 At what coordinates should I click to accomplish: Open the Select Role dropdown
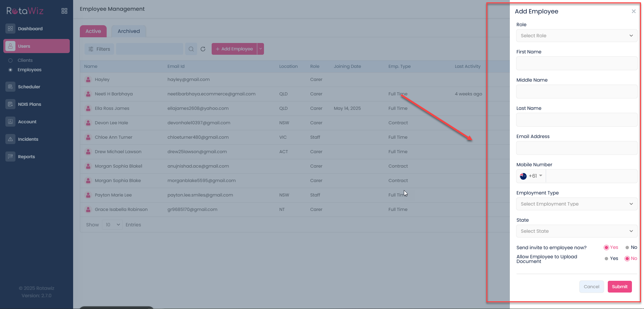(576, 36)
